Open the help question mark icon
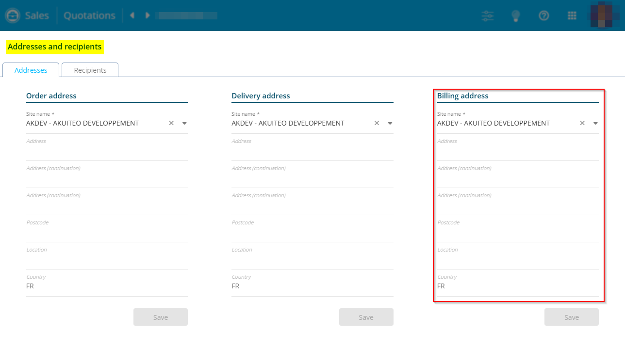The image size is (625, 364). point(544,16)
